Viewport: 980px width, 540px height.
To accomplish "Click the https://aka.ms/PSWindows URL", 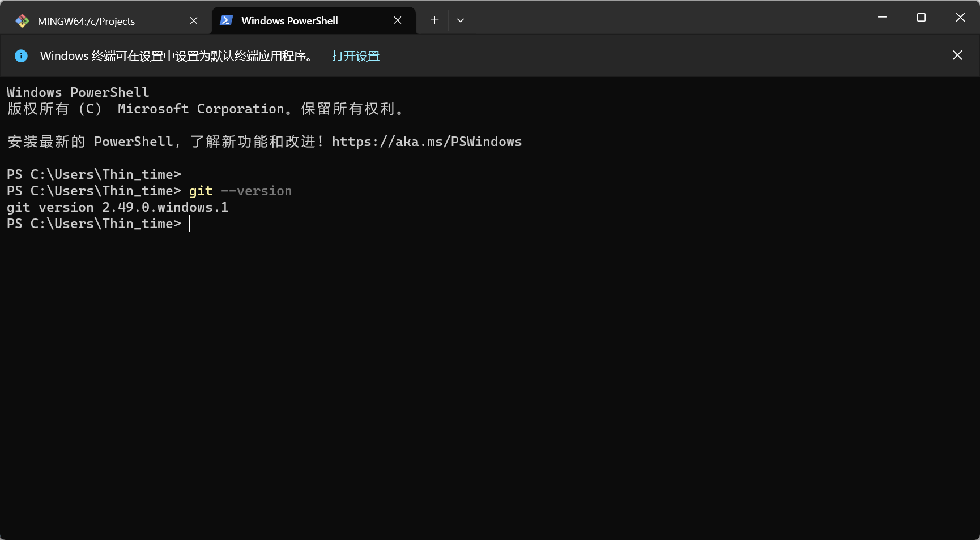I will point(427,142).
